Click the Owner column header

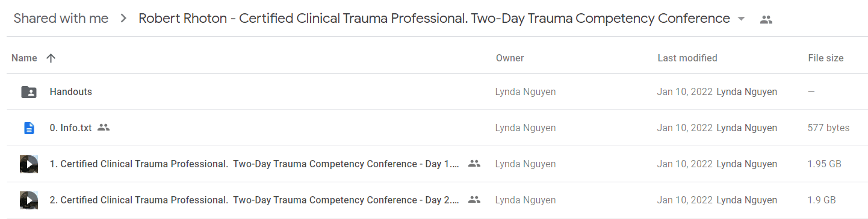[x=510, y=58]
